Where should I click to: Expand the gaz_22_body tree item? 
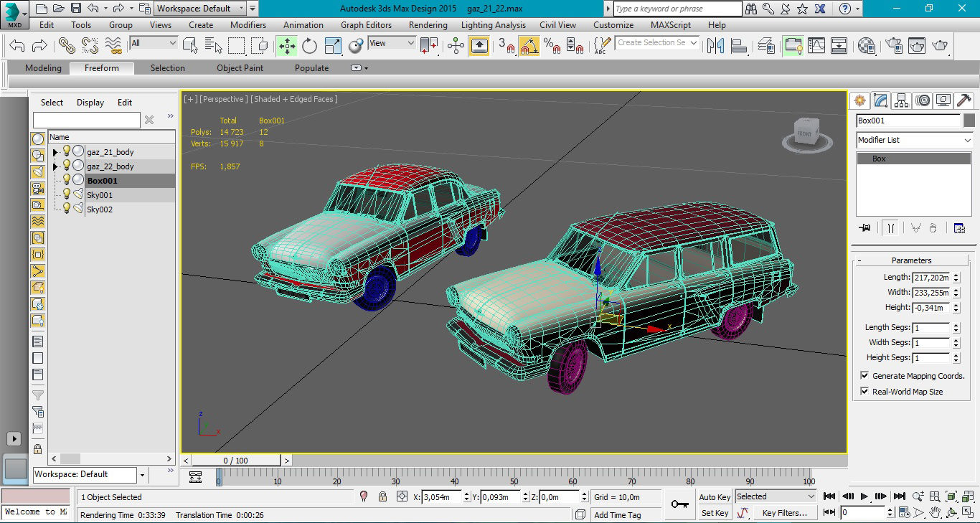(x=55, y=166)
